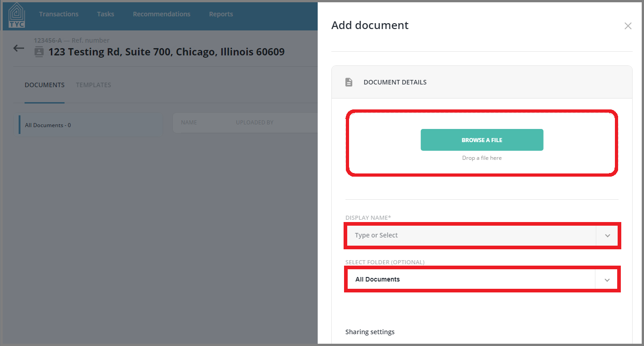
Task: Open the Transactions menu
Action: click(59, 14)
